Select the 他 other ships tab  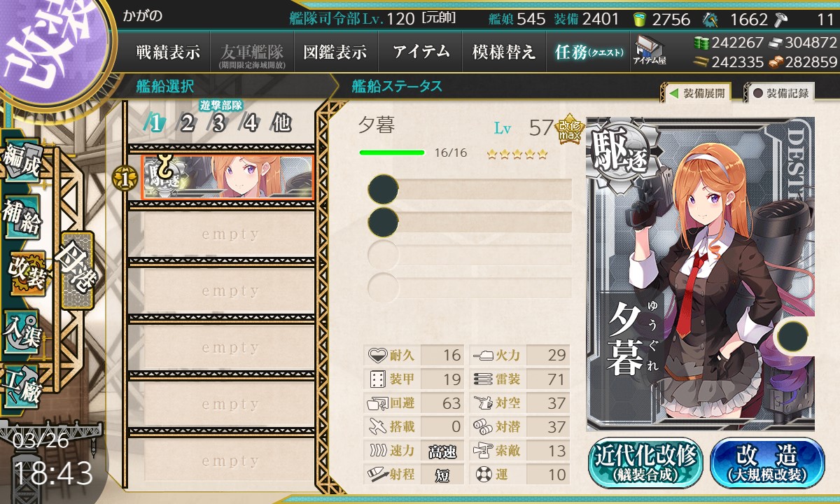coord(282,123)
